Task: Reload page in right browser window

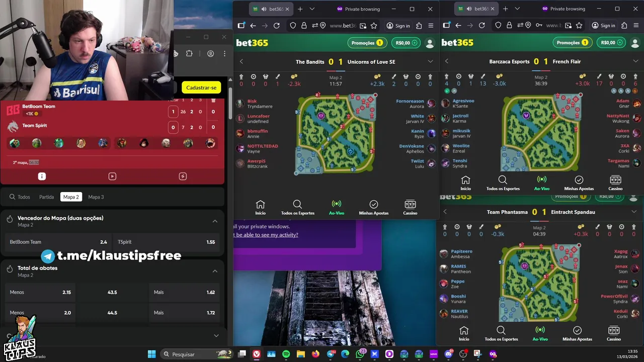Action: pyautogui.click(x=481, y=26)
